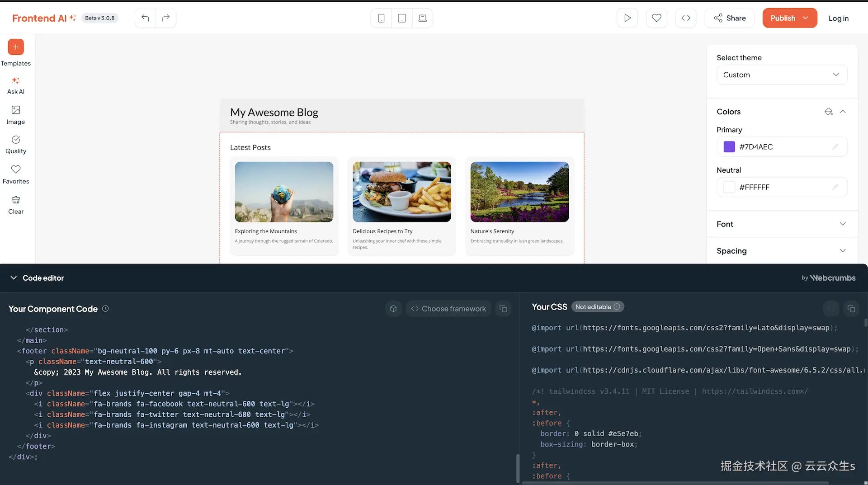Switch to desktop preview mode
The width and height of the screenshot is (868, 485).
[422, 18]
